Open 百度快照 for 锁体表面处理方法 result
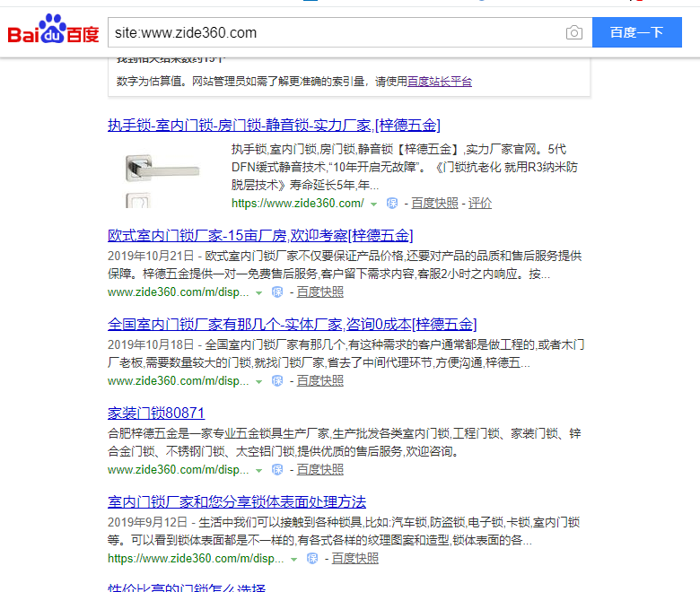This screenshot has width=700, height=592. click(x=354, y=559)
